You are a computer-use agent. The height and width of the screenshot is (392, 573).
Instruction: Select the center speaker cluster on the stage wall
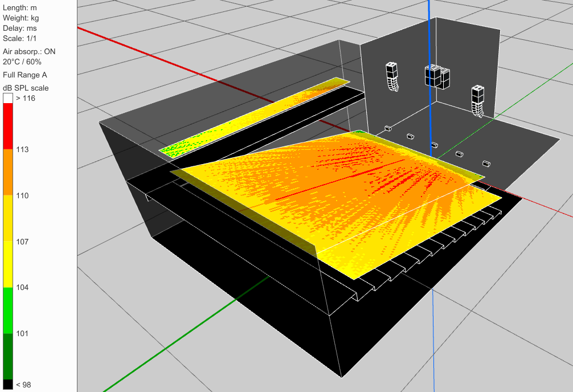click(x=437, y=77)
